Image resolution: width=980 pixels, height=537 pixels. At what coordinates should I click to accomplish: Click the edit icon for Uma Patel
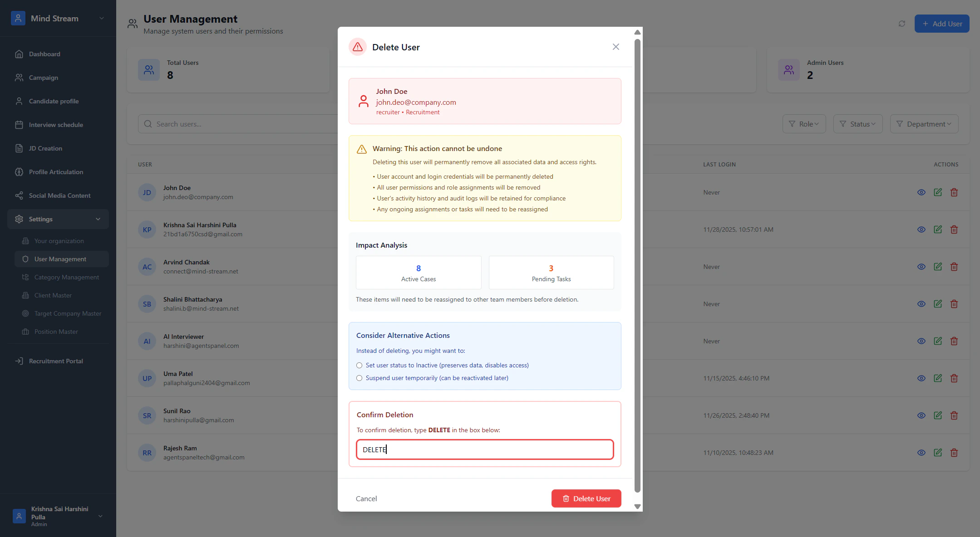pos(938,378)
